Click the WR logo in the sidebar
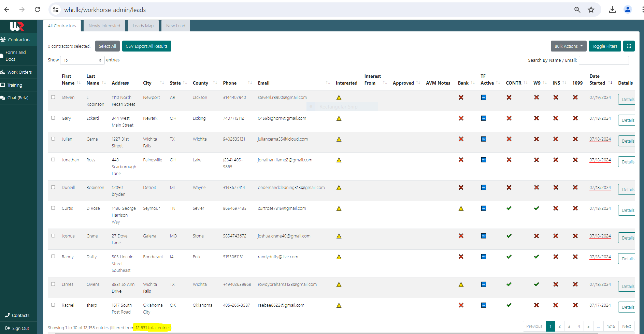The image size is (644, 334). [x=17, y=26]
